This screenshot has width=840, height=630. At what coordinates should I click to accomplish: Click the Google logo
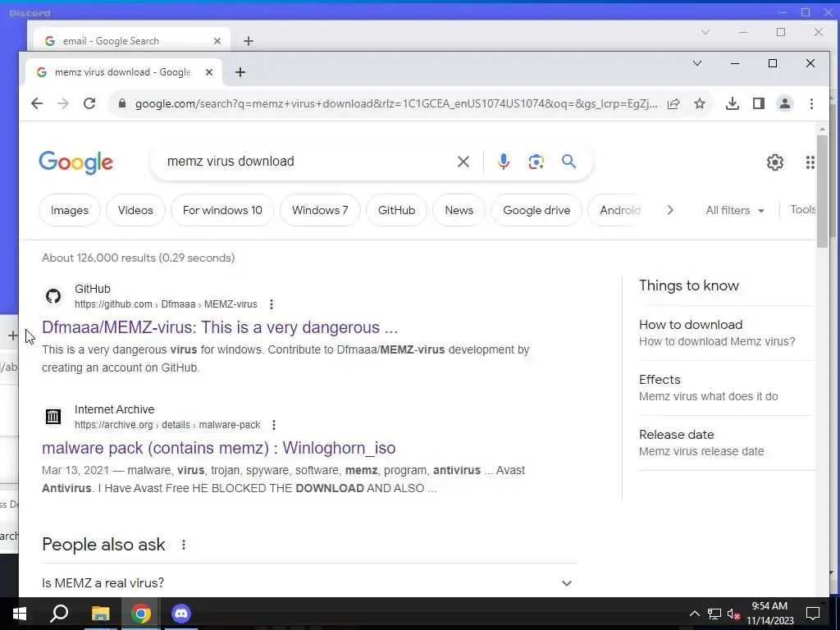75,162
